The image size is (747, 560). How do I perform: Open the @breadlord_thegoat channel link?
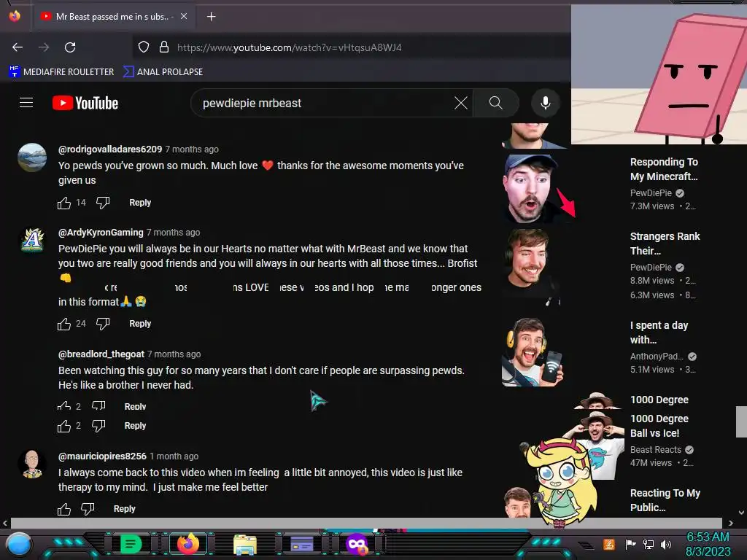[x=101, y=354]
